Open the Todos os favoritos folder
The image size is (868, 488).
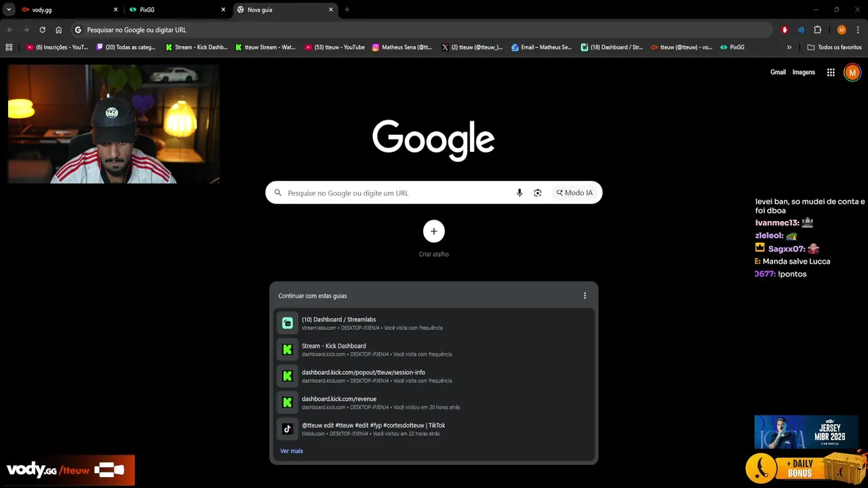click(834, 47)
